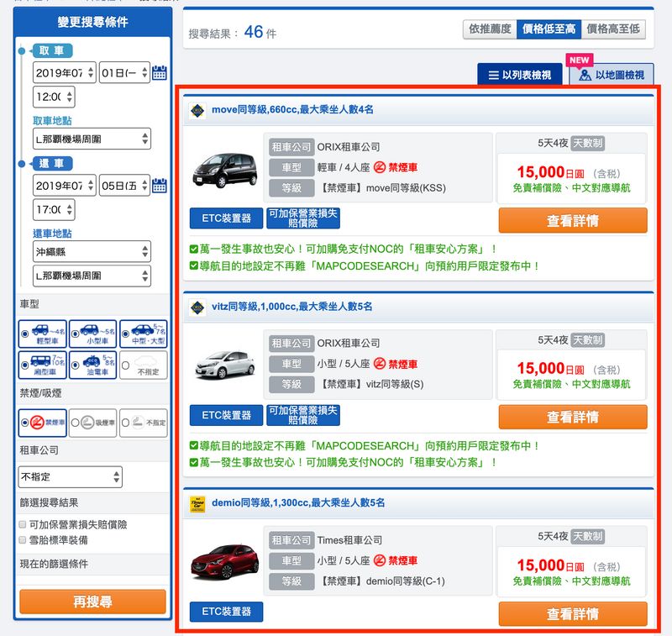Click ETC裝置器 tag on vitz listing
Image resolution: width=672 pixels, height=636 pixels.
(226, 415)
